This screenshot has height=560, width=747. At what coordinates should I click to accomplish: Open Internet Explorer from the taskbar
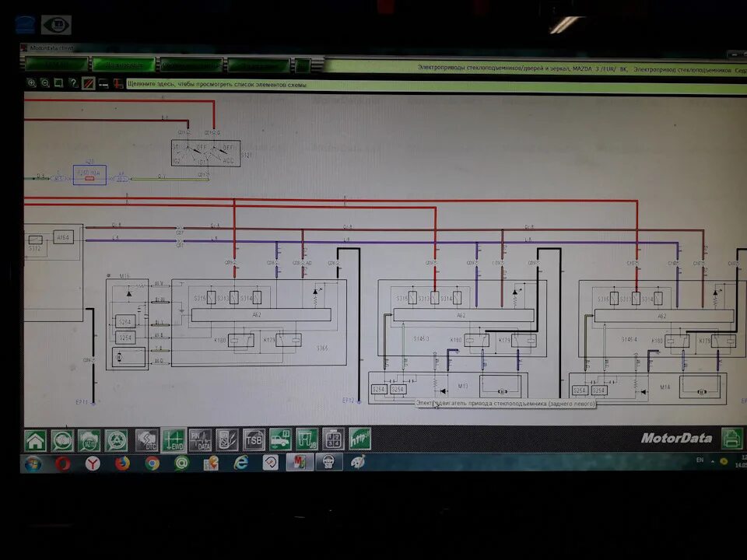(x=241, y=463)
